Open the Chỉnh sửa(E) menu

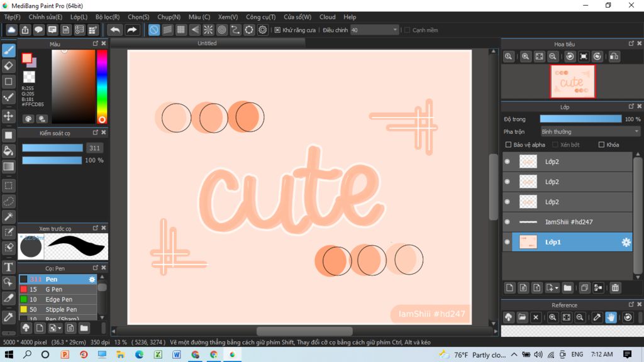coord(45,17)
